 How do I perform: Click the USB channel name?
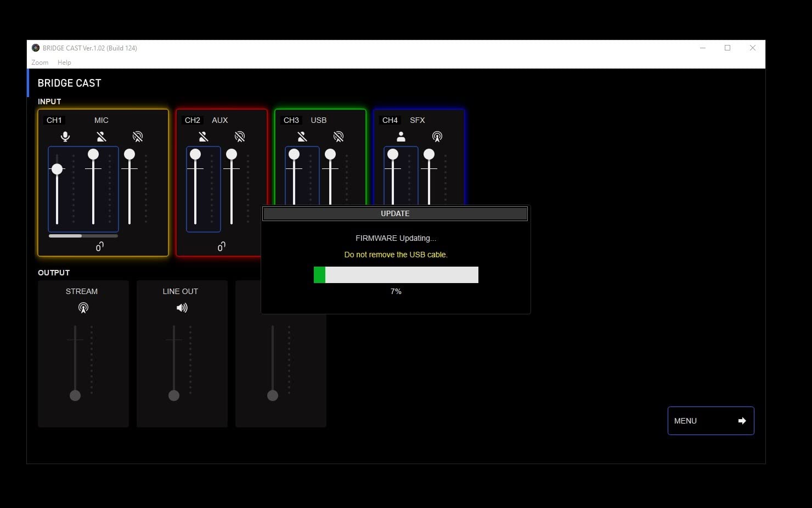pos(319,120)
